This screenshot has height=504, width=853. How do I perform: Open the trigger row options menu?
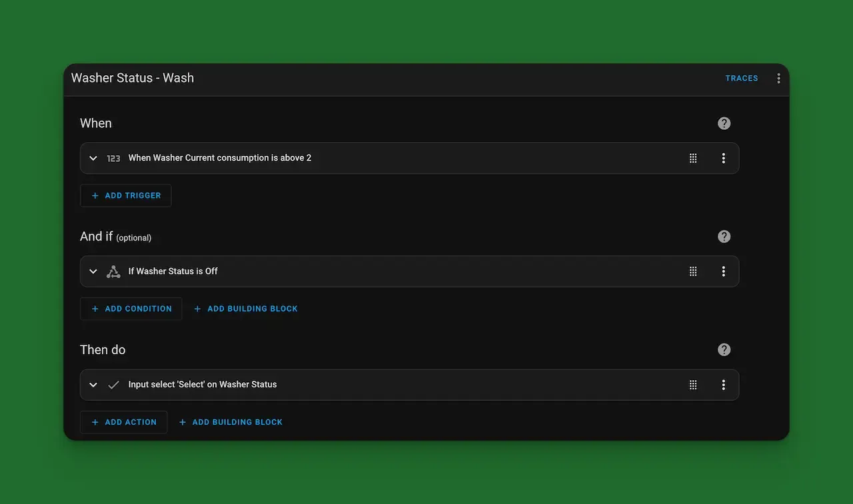[x=724, y=158]
